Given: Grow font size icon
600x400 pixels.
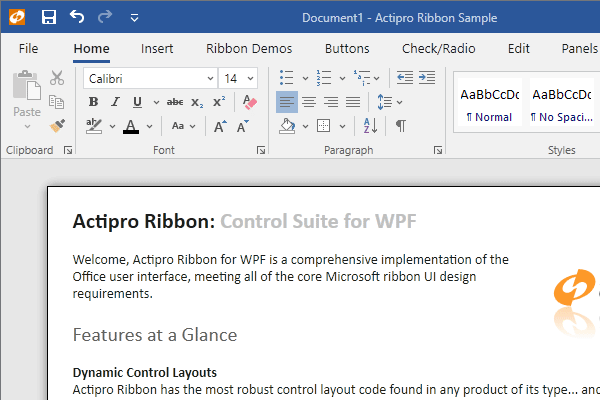Looking at the screenshot, I should click(220, 126).
